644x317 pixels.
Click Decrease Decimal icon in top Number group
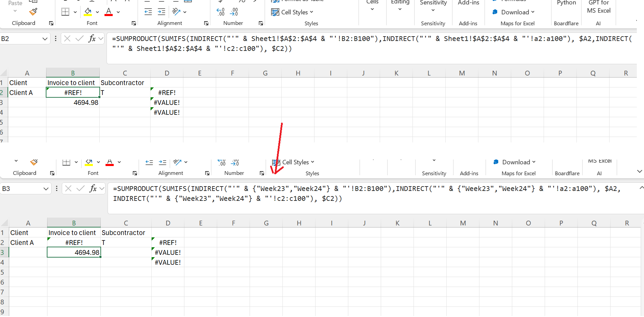tap(234, 12)
